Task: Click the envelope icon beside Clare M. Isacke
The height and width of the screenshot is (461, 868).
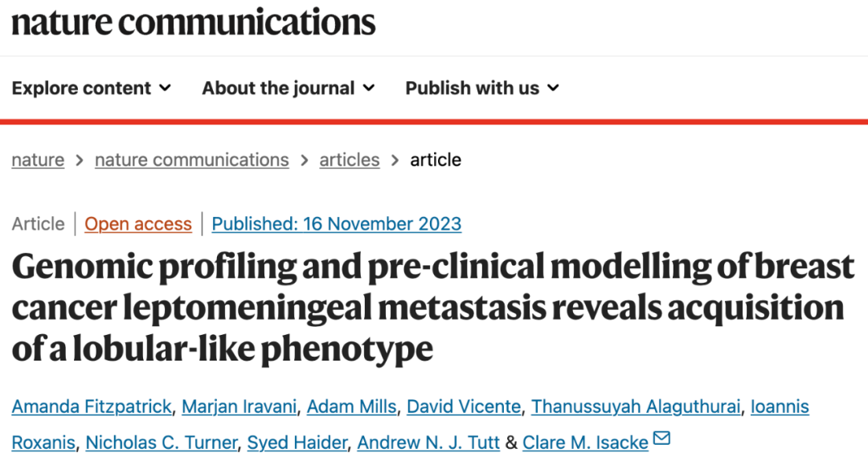Action: click(x=661, y=439)
